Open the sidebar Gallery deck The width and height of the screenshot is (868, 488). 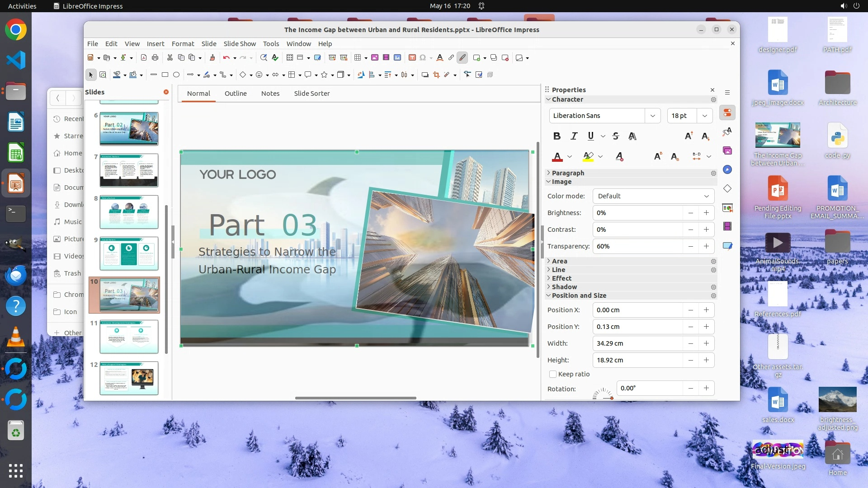(x=727, y=150)
